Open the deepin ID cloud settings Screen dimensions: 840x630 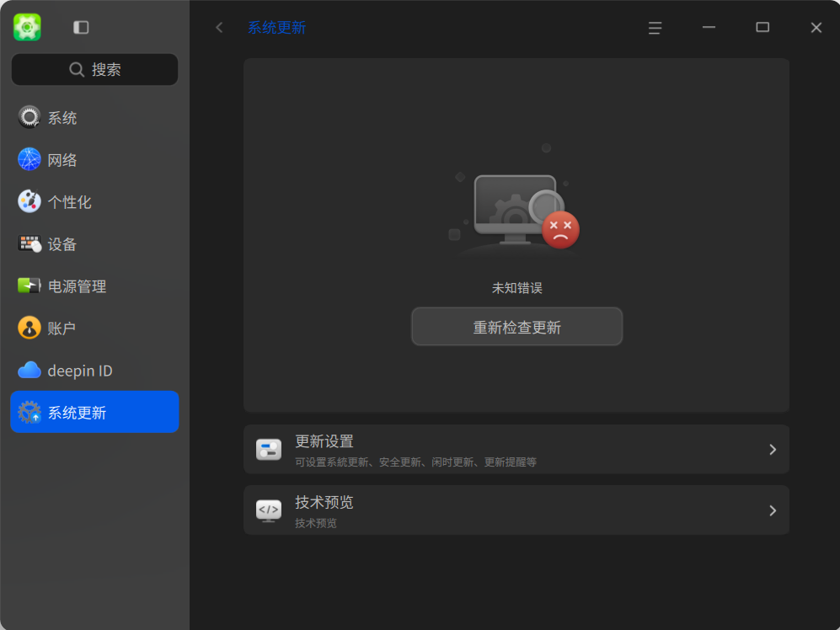point(29,370)
